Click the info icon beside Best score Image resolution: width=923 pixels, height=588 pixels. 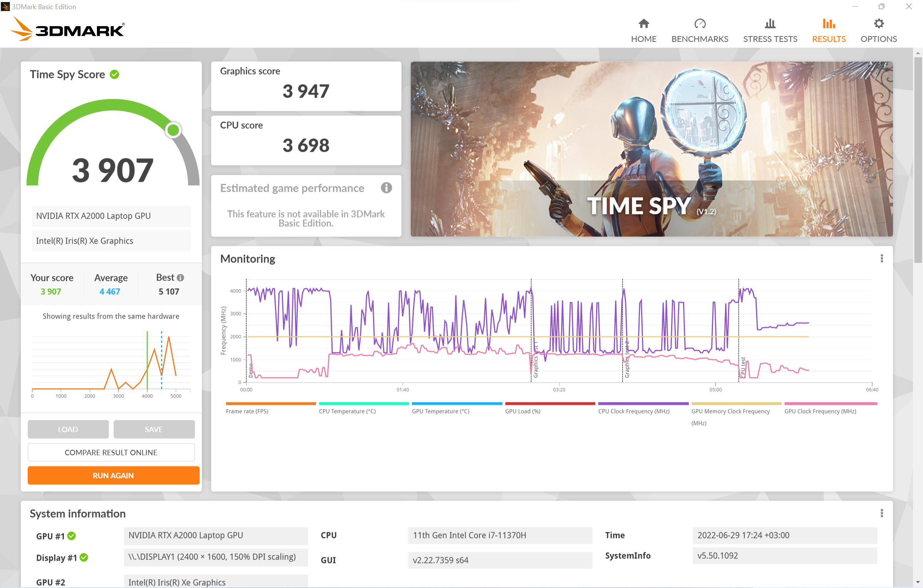[x=180, y=277]
